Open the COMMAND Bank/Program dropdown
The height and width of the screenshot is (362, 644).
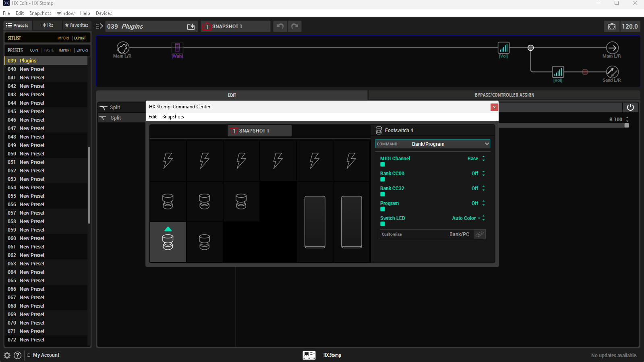tap(433, 144)
